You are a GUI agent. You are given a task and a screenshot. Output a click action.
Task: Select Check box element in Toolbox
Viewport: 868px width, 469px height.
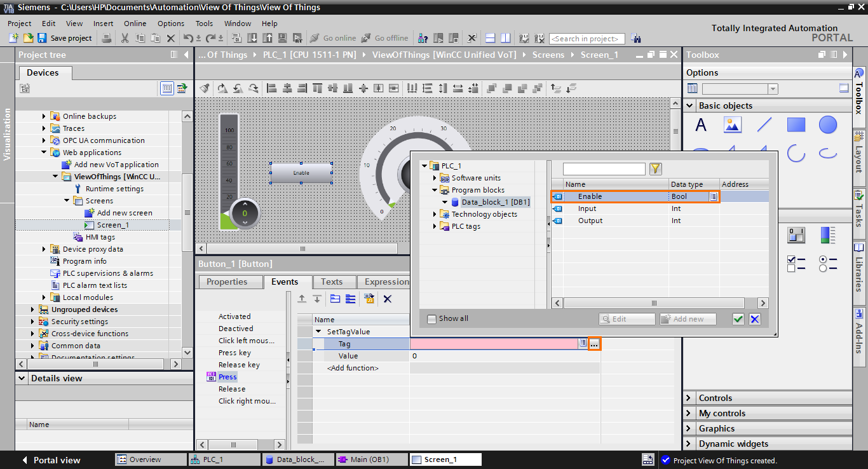(x=796, y=264)
